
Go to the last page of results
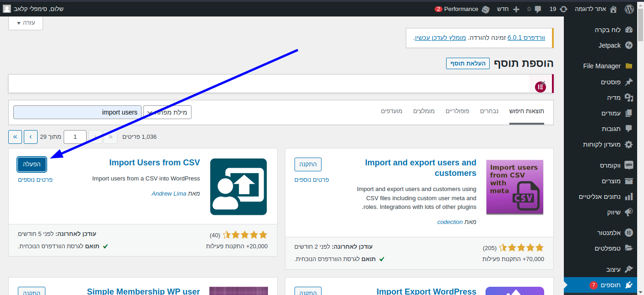point(15,137)
